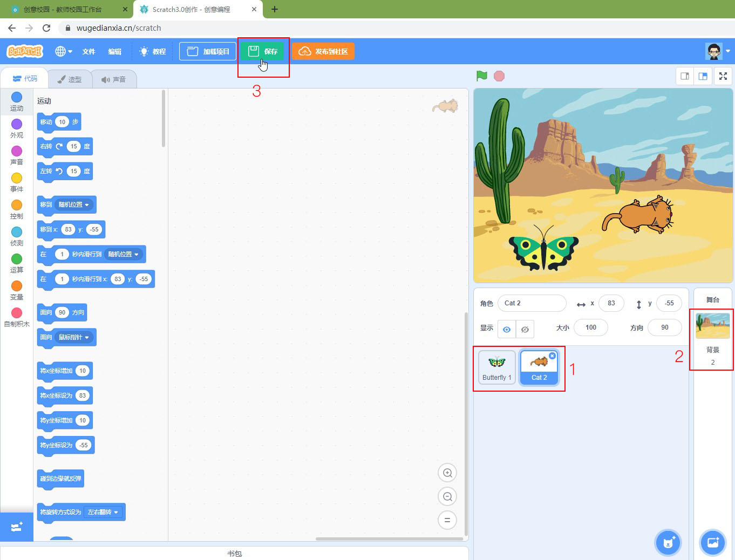Reload the browser page
Viewport: 735px width, 560px height.
point(46,28)
